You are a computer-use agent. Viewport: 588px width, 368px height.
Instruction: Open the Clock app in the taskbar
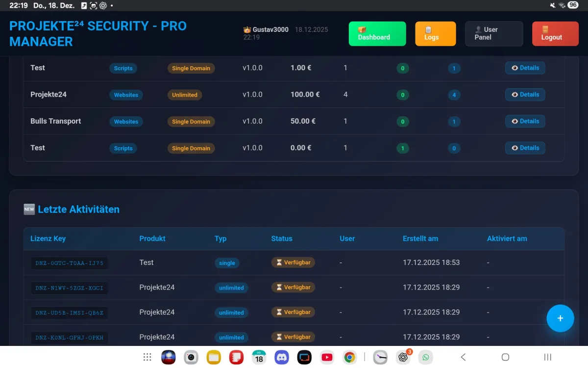pos(380,357)
